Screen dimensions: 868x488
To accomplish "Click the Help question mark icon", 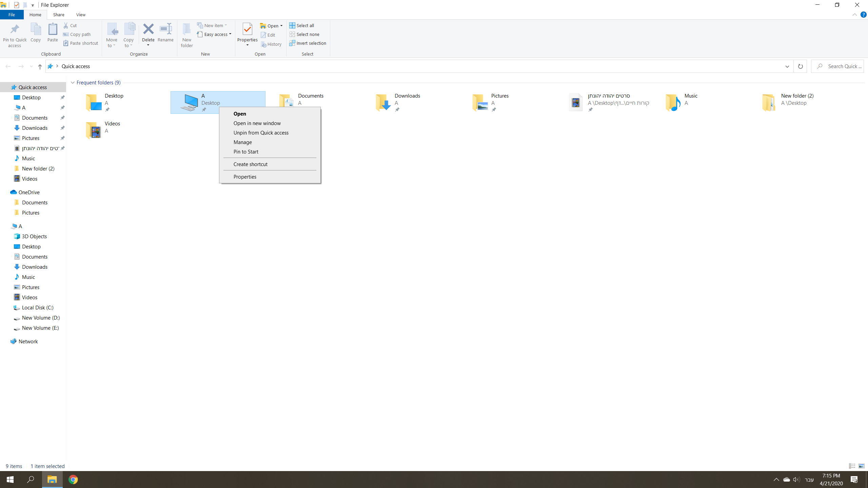I will coord(863,15).
